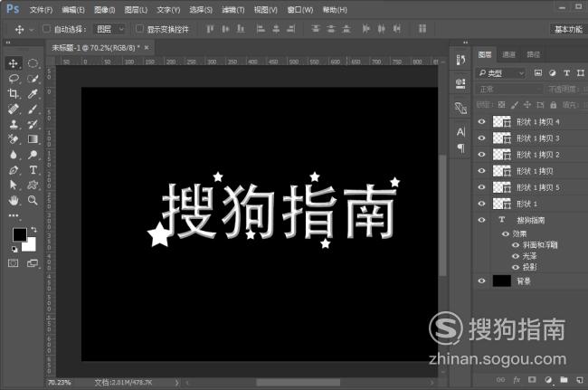Image resolution: width=588 pixels, height=390 pixels.
Task: Select the Blur tool
Action: click(x=14, y=155)
